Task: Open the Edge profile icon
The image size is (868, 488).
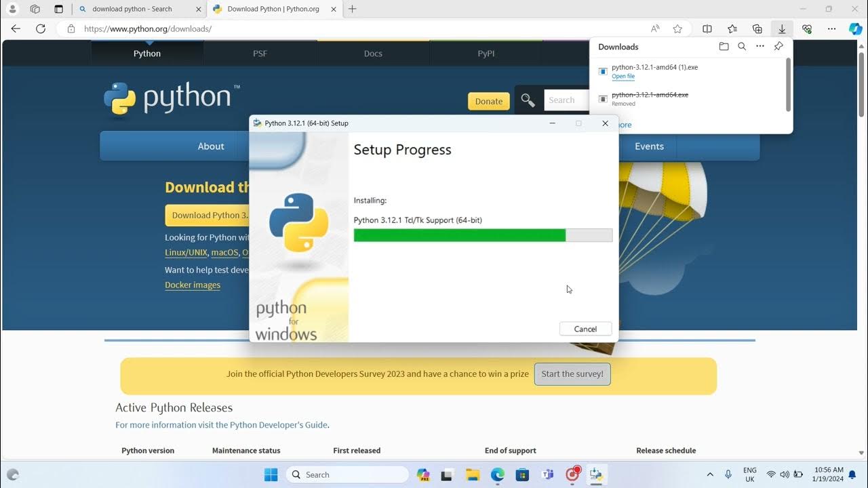Action: 12,9
